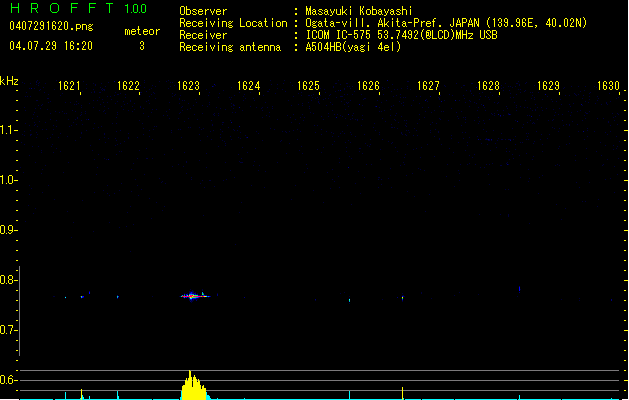
Task: Click the meteor count value 3
Action: point(142,46)
